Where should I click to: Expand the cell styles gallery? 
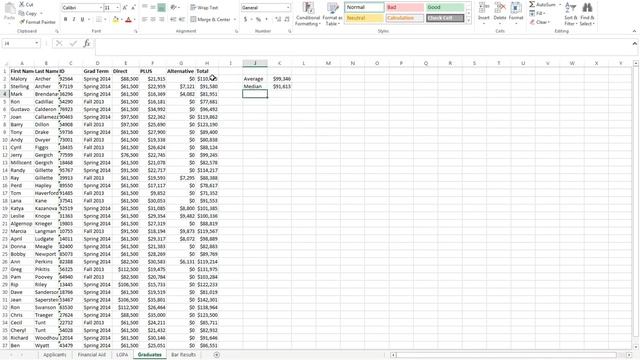pyautogui.click(x=469, y=20)
